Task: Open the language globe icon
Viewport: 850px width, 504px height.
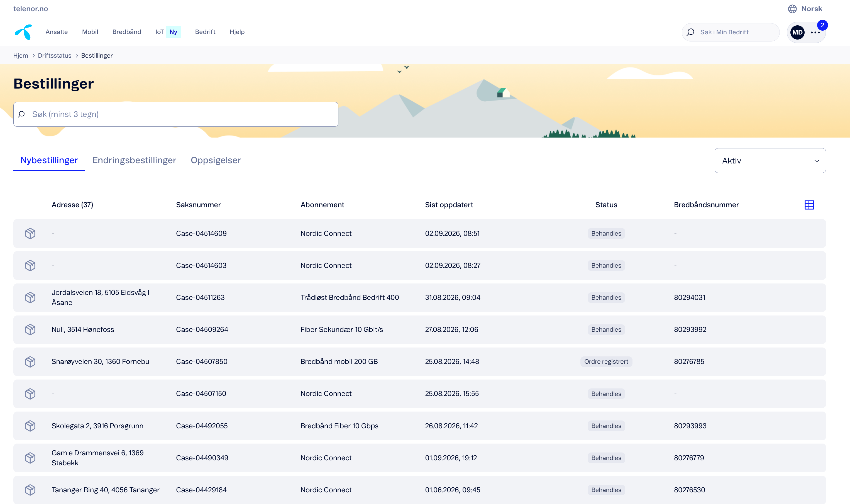Action: 792,9
